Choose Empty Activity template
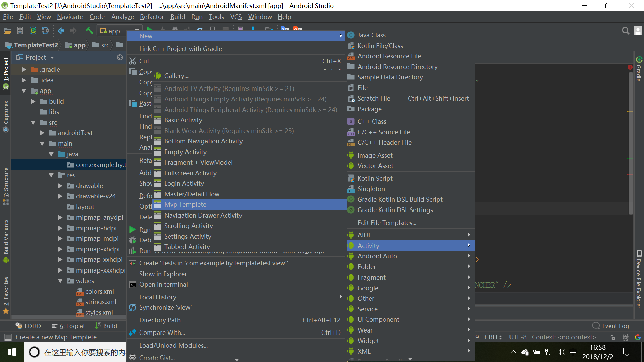The height and width of the screenshot is (362, 644). pyautogui.click(x=250, y=152)
